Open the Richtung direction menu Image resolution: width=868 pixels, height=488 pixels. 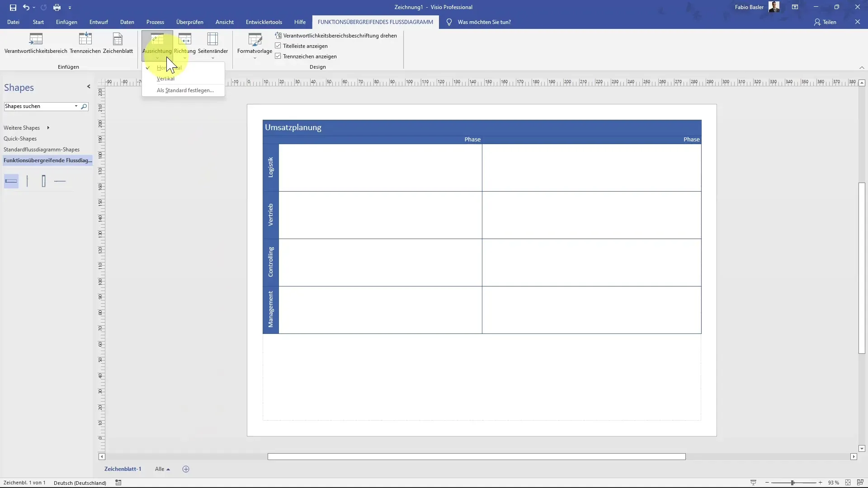(184, 45)
